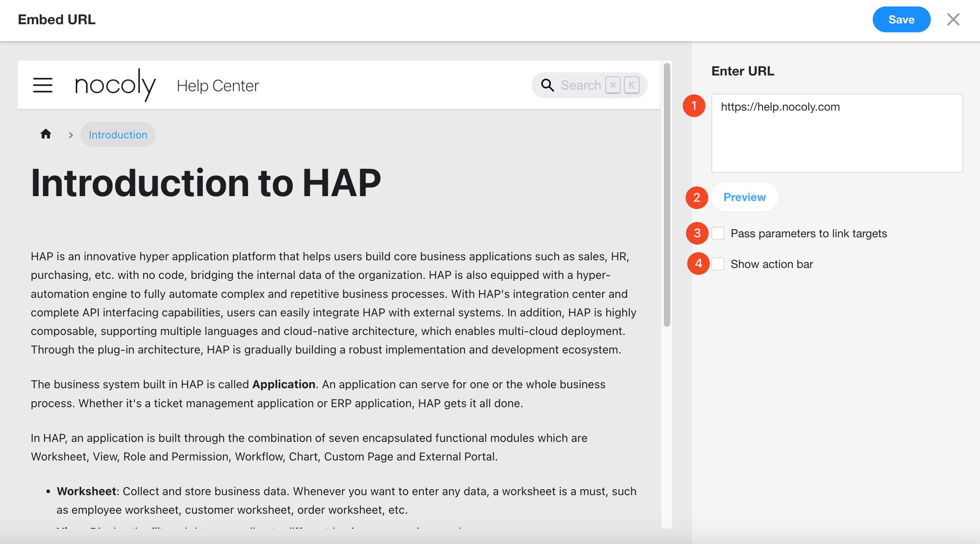Close the Embed URL dialog
This screenshot has height=544, width=980.
(x=953, y=19)
